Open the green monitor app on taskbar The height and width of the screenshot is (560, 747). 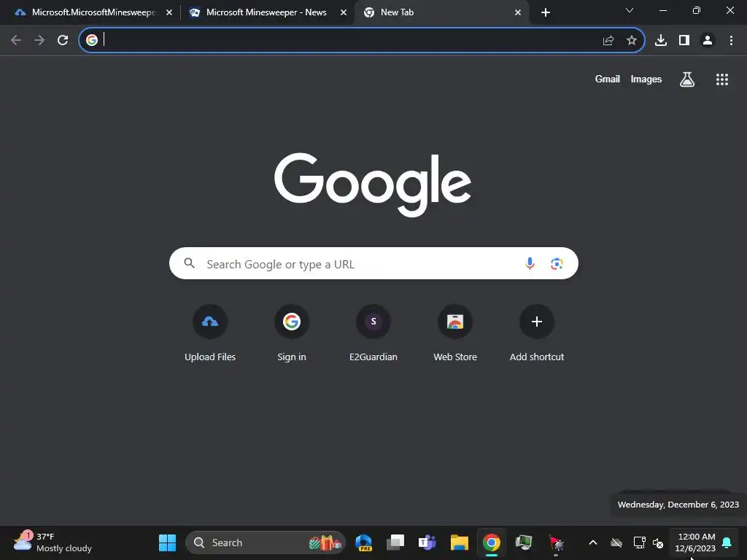point(523,542)
